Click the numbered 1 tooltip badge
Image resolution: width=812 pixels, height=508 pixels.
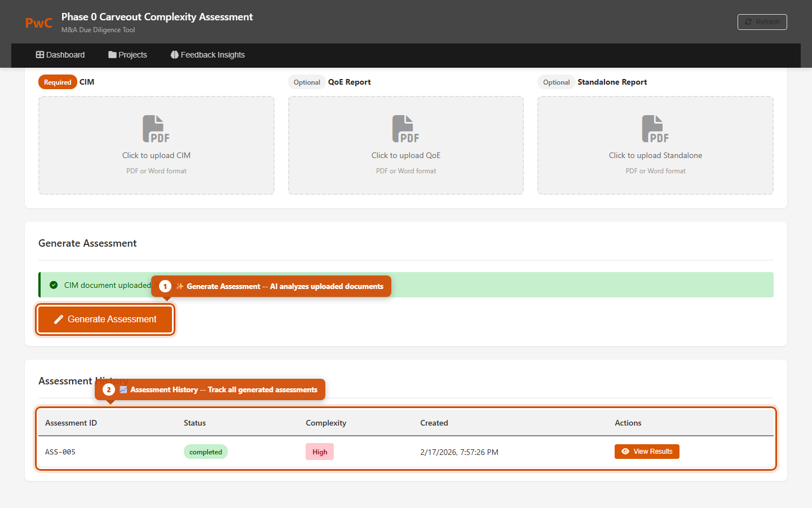[x=165, y=286]
